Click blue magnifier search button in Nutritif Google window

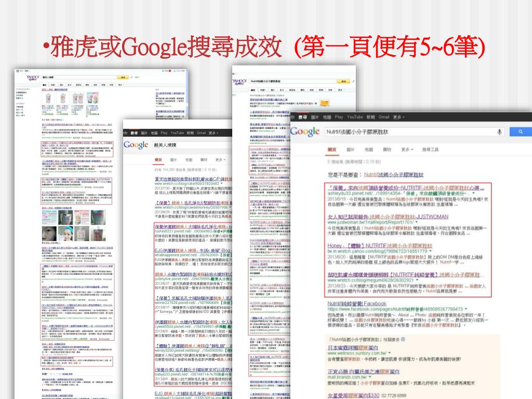(521, 131)
